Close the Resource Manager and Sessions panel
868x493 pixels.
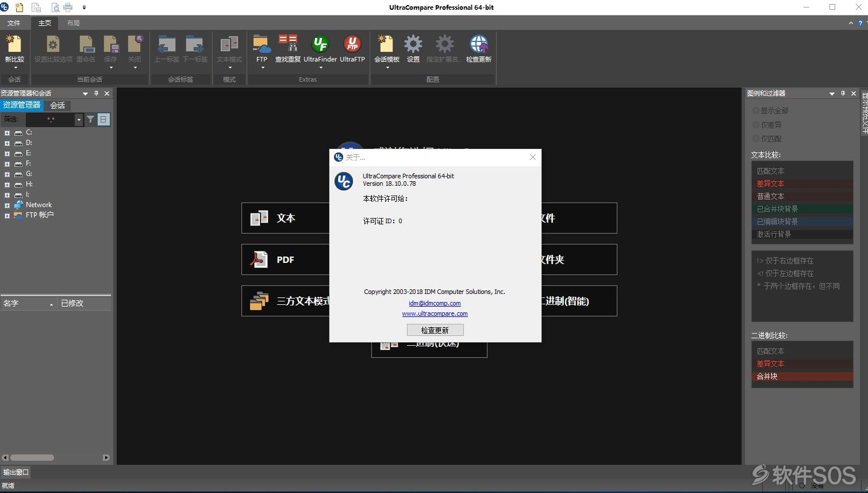coord(107,93)
